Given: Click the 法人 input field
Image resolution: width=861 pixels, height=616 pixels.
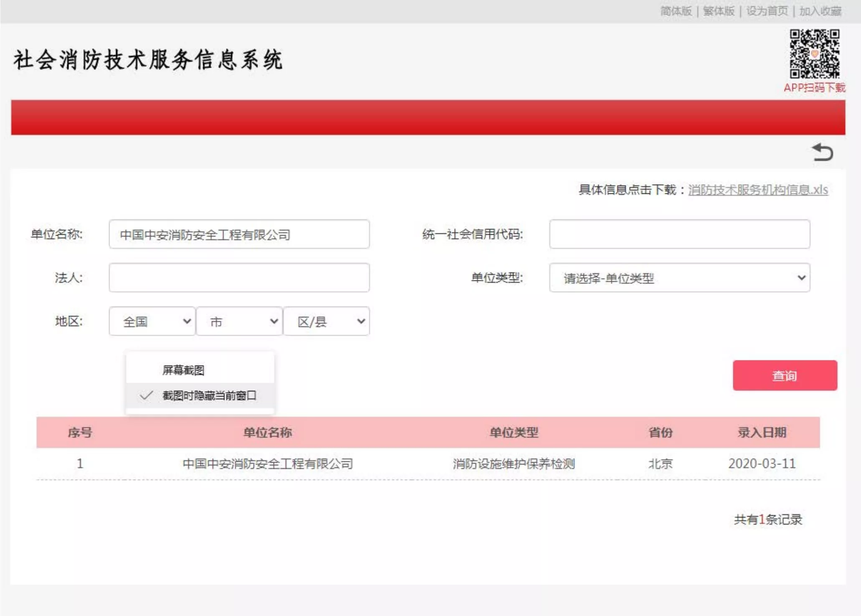Looking at the screenshot, I should coord(239,278).
